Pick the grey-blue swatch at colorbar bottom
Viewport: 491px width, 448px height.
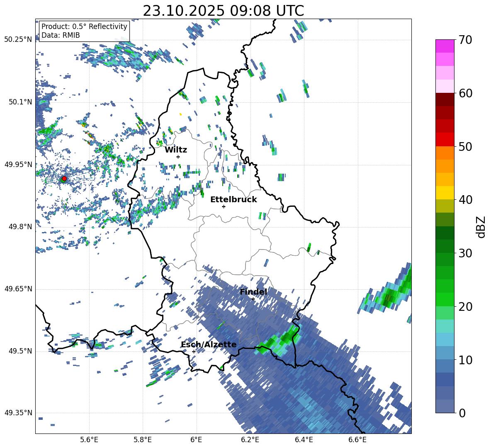[x=445, y=406]
